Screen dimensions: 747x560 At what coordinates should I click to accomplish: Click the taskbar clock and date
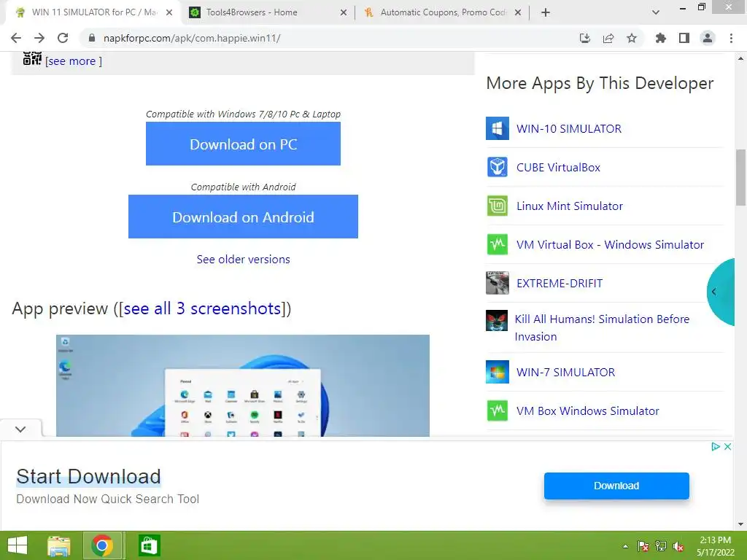coord(715,546)
